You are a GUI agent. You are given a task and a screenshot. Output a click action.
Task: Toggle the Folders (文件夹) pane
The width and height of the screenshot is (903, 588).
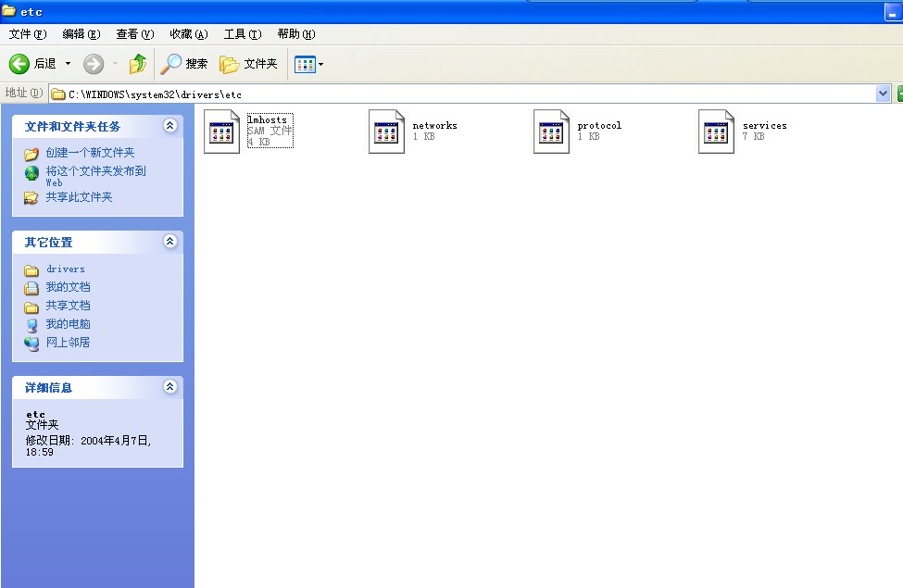click(x=248, y=63)
